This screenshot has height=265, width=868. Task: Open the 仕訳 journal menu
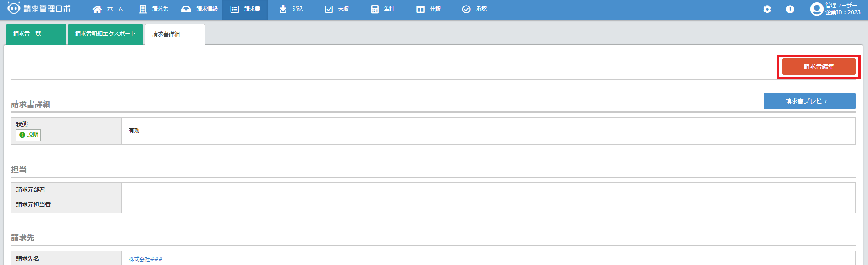pos(429,9)
